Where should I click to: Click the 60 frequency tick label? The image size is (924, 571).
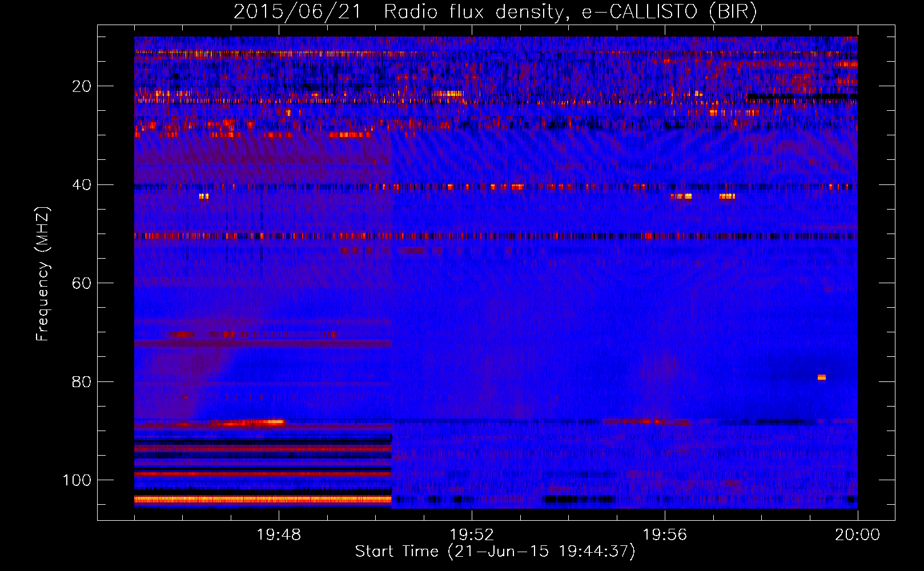coord(82,283)
